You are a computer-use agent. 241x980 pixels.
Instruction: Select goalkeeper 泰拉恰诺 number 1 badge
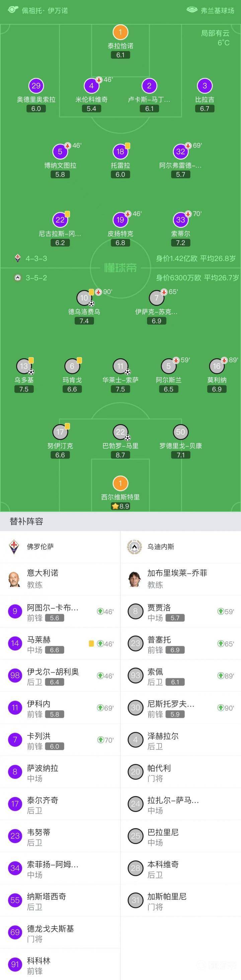120,32
